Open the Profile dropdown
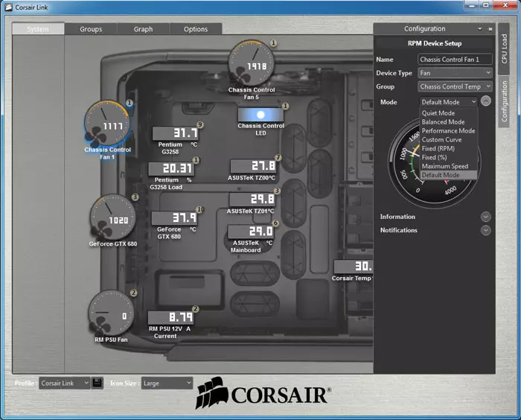This screenshot has height=420, width=521. pos(65,383)
